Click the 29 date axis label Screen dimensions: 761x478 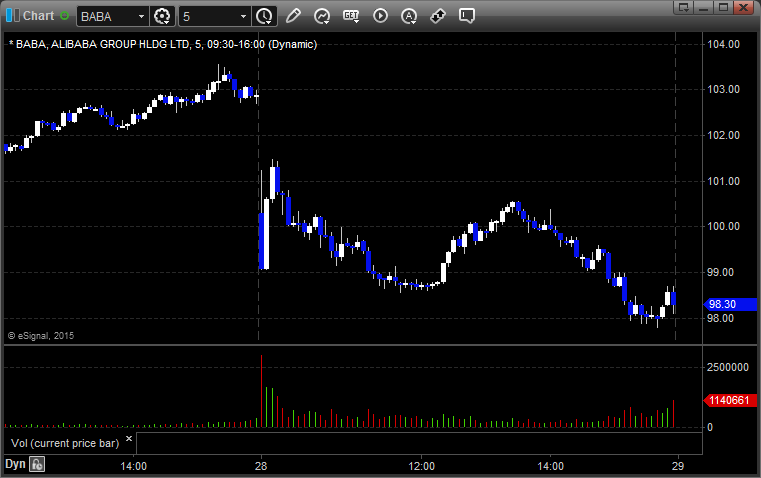(x=678, y=466)
